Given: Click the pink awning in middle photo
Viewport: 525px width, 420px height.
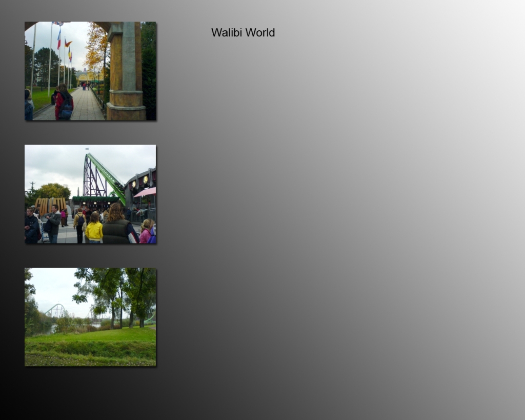Looking at the screenshot, I should pos(146,192).
